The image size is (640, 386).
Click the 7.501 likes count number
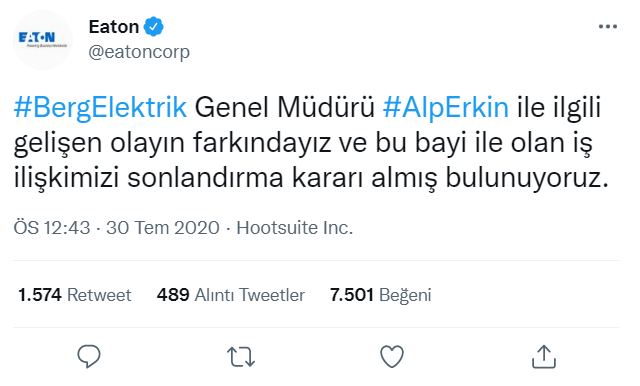tap(352, 295)
